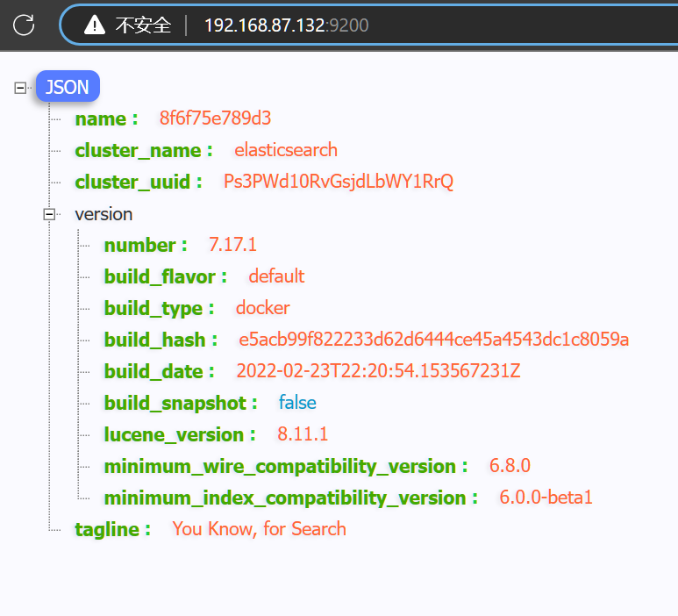Click the build date value 2022-02-23T22:20:54
The width and height of the screenshot is (678, 616).
(378, 371)
